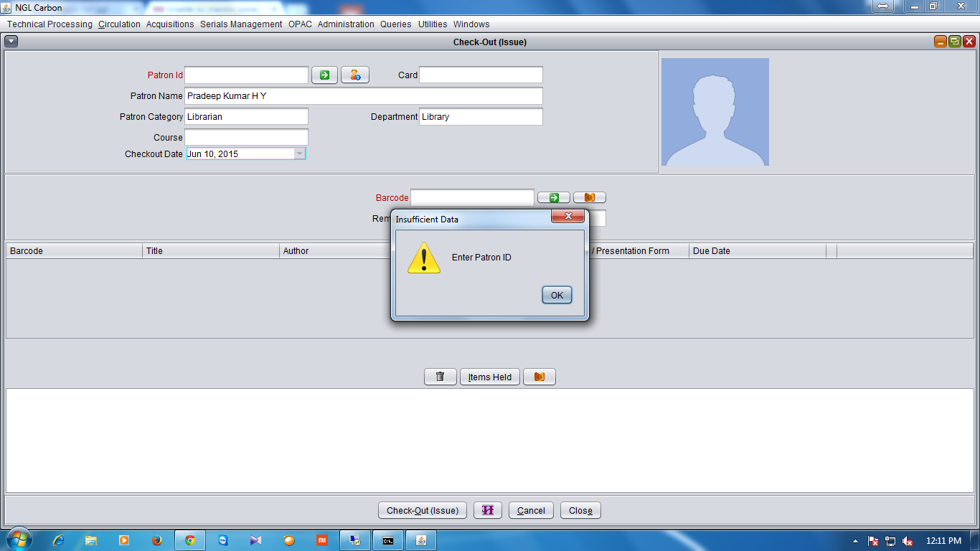
Task: Open the Serials Management menu
Action: point(241,24)
